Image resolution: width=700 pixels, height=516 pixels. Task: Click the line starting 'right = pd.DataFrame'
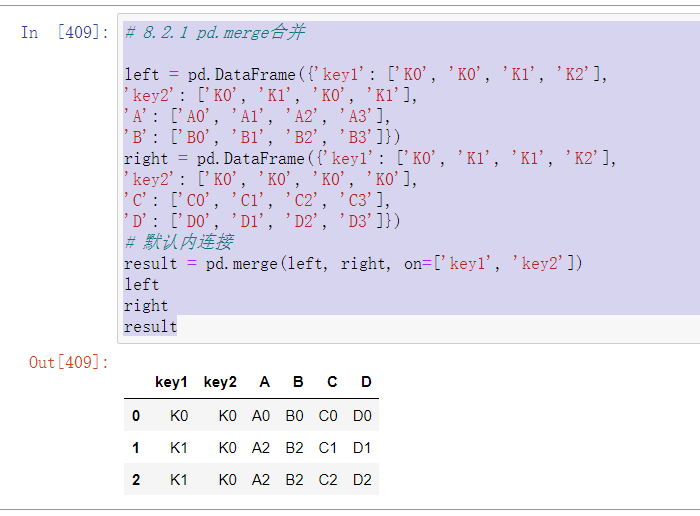[x=370, y=158]
